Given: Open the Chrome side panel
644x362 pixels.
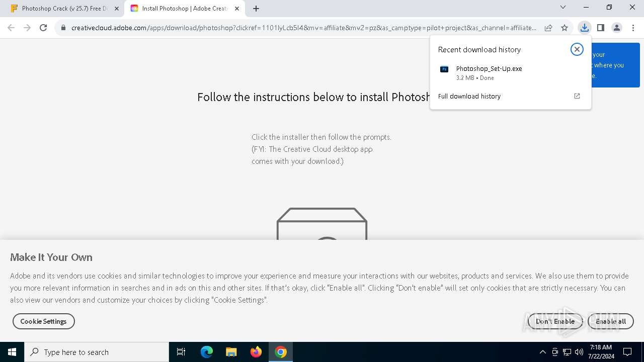Looking at the screenshot, I should tap(600, 28).
